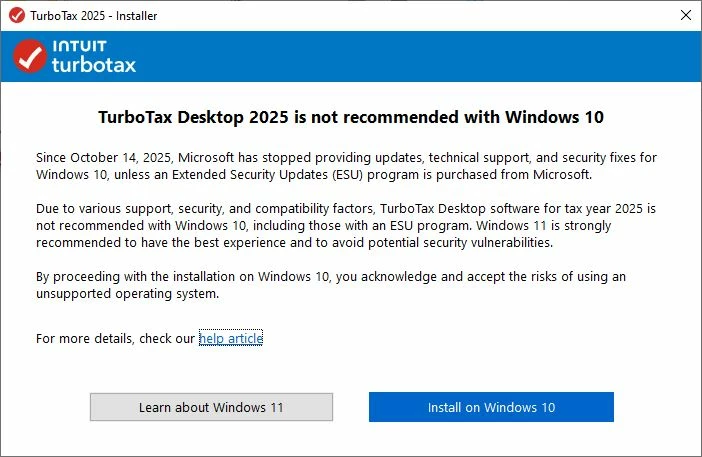This screenshot has width=702, height=457.
Task: Click the 'potential security vulnerabilities' text
Action: coord(460,243)
